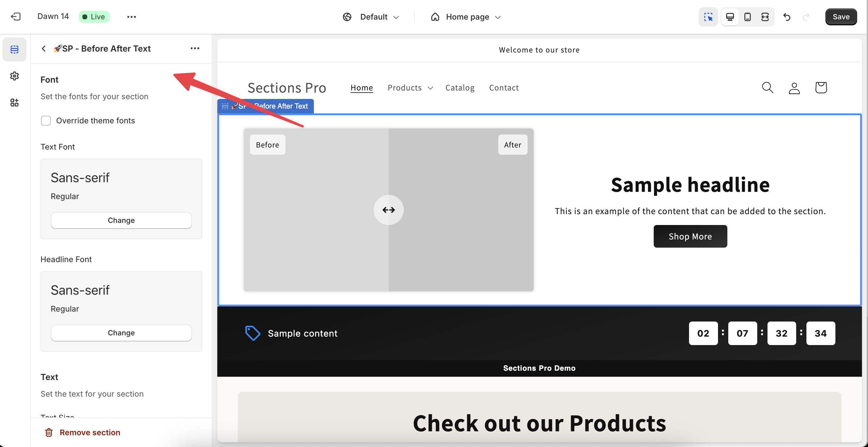This screenshot has width=868, height=447.
Task: Open the three-dot menu beside Dawn 14
Action: coord(131,17)
